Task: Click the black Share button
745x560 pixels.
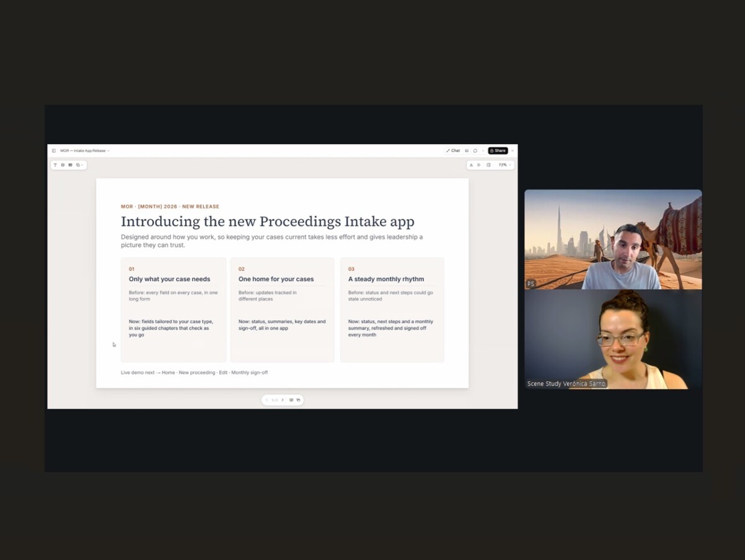Action: point(498,151)
